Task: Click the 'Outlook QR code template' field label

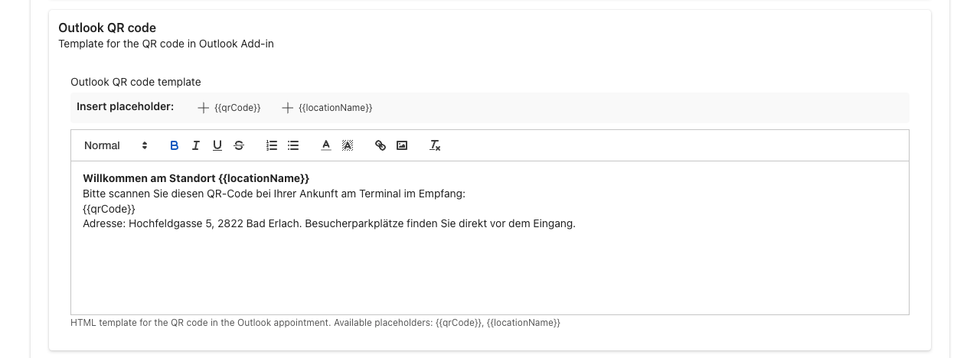Action: coord(136,82)
